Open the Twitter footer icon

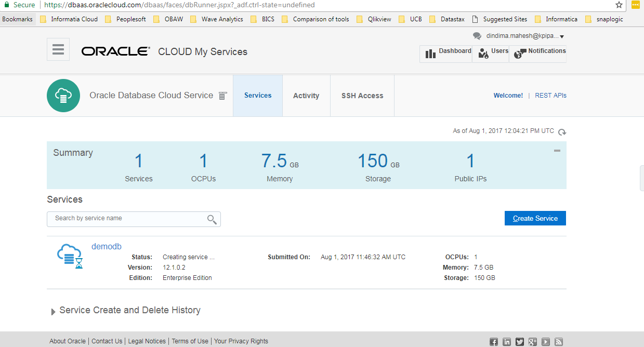(520, 342)
